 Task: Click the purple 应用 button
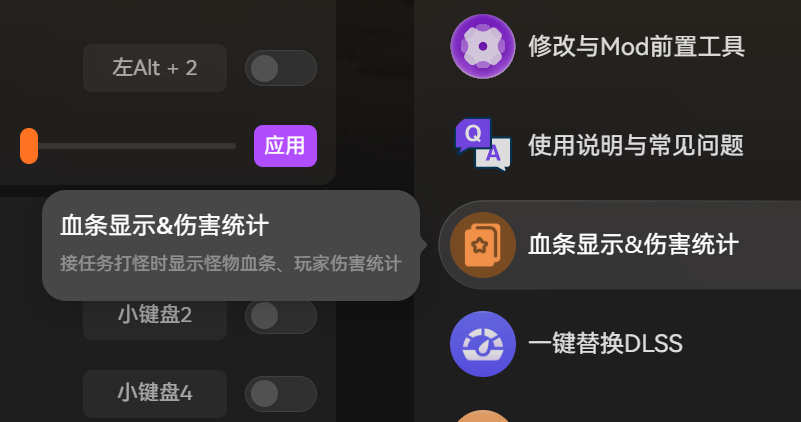click(x=286, y=146)
